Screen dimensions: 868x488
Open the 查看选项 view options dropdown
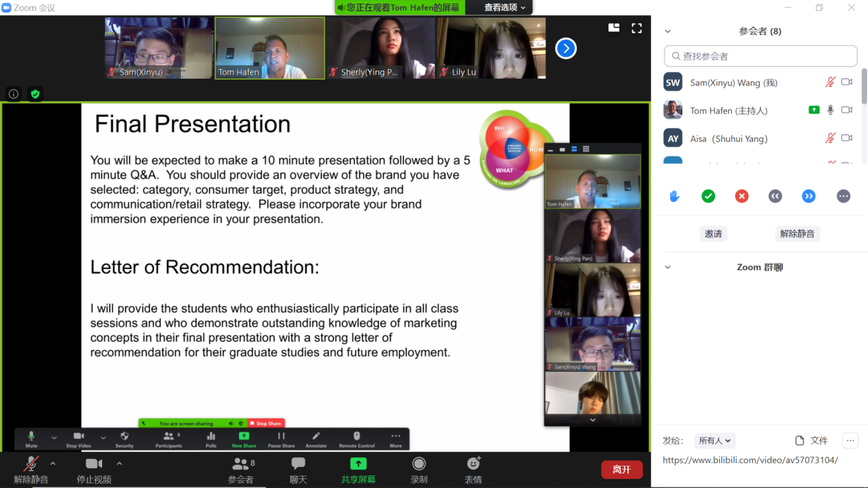pyautogui.click(x=504, y=8)
